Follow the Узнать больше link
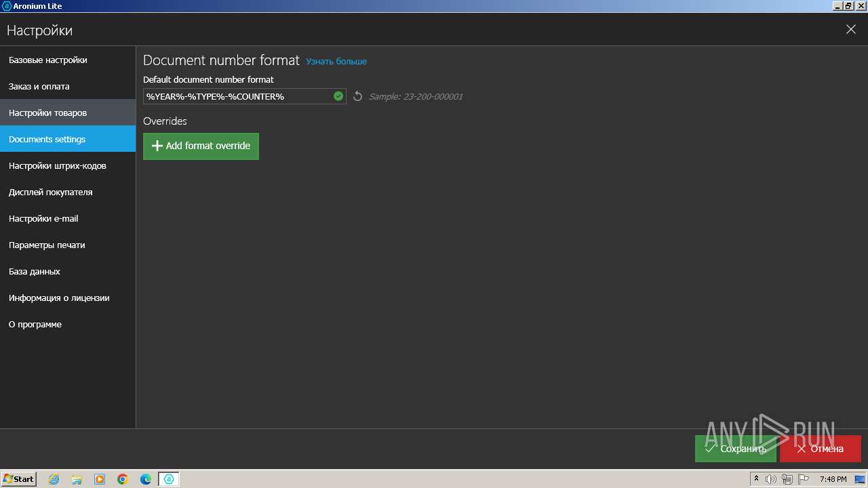868x488 pixels. 336,61
